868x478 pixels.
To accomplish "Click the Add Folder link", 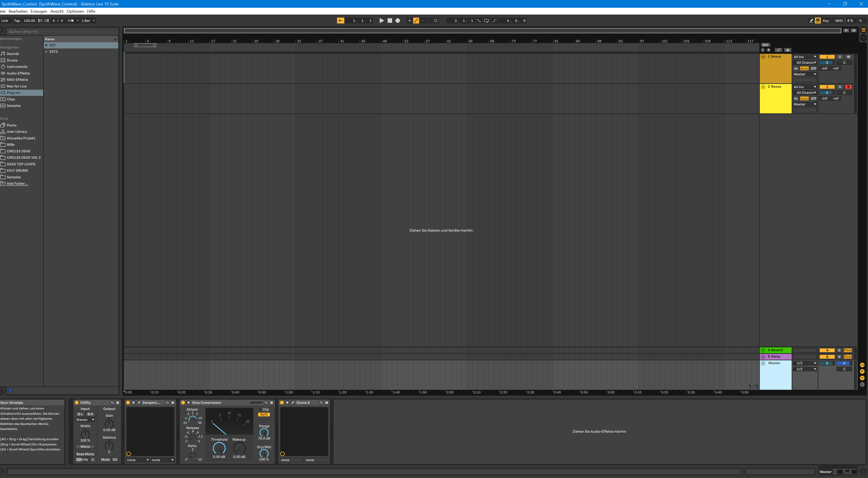I will (17, 184).
